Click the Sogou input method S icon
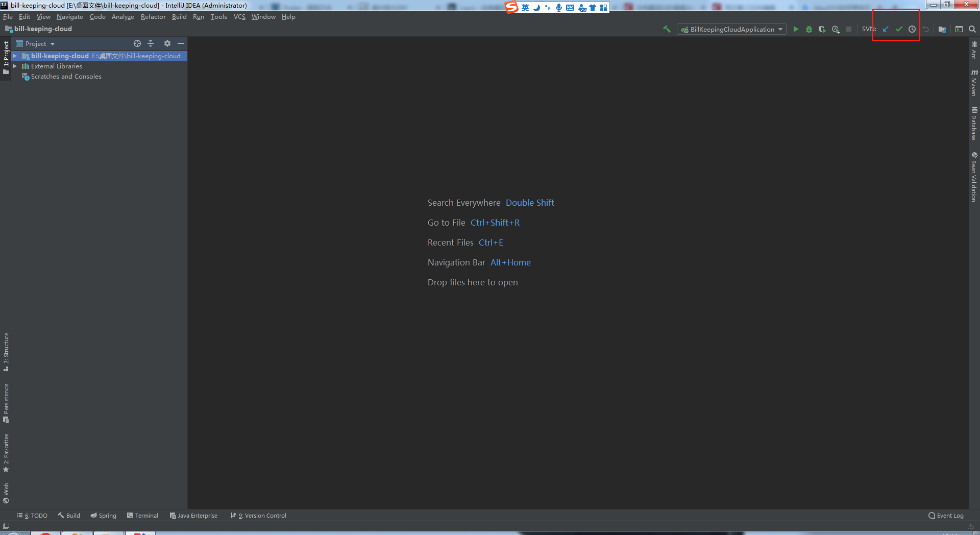The image size is (980, 535). (x=512, y=7)
